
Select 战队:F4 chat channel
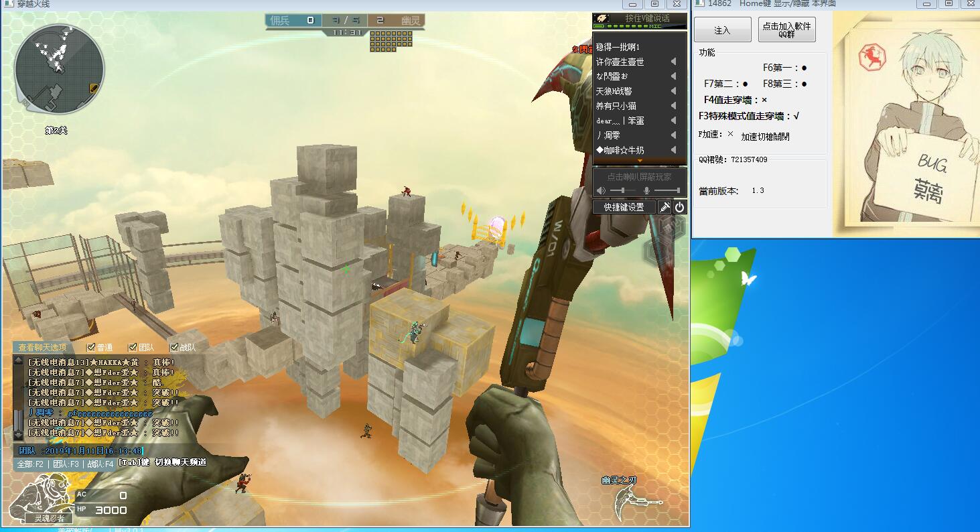click(100, 464)
